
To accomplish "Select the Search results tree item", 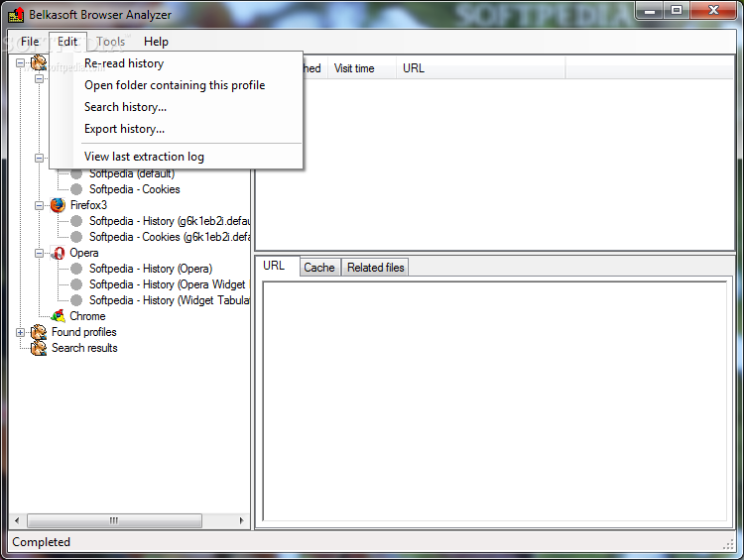I will [x=84, y=348].
